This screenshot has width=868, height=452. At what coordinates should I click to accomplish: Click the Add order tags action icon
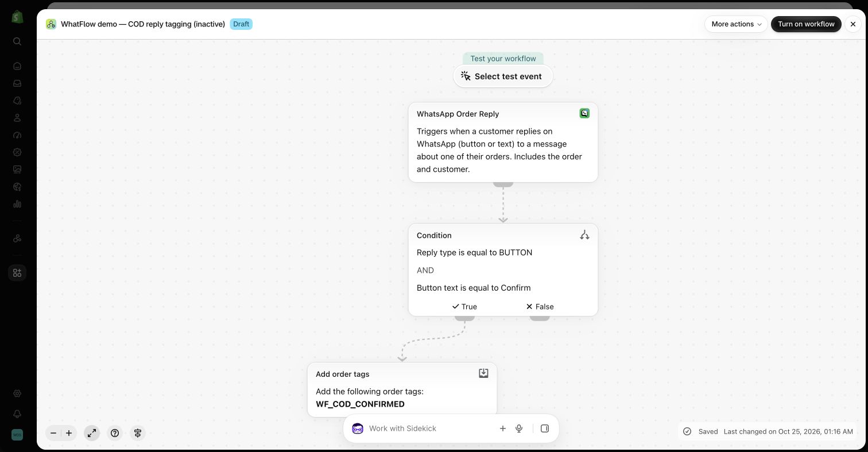(483, 373)
